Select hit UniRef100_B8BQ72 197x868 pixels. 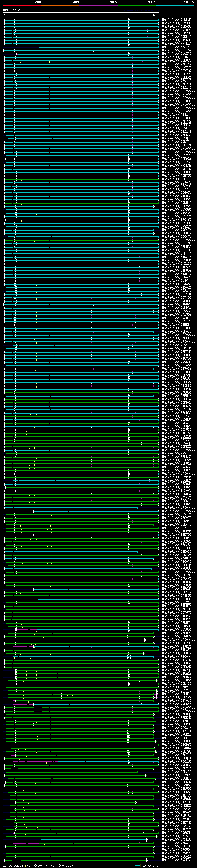click(x=176, y=60)
